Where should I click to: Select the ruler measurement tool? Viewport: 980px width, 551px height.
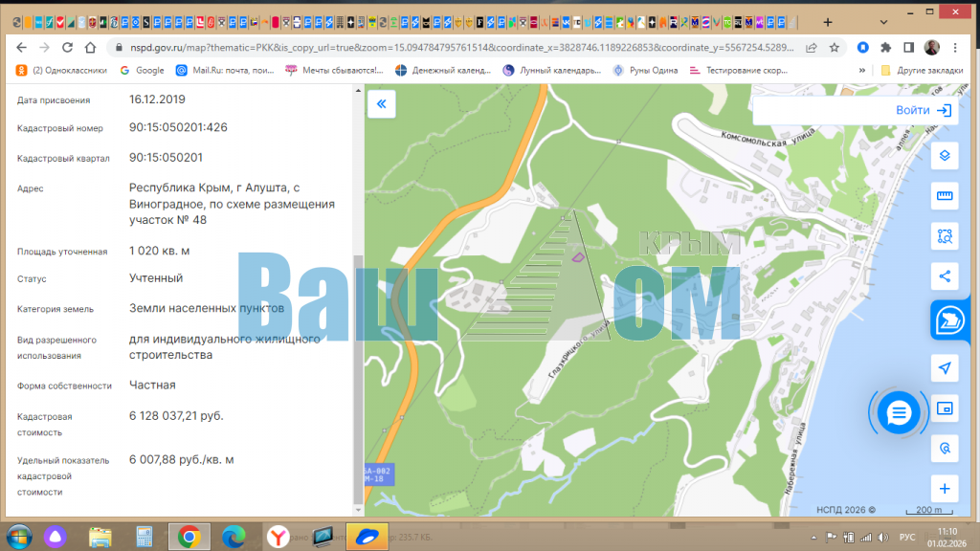coord(945,196)
